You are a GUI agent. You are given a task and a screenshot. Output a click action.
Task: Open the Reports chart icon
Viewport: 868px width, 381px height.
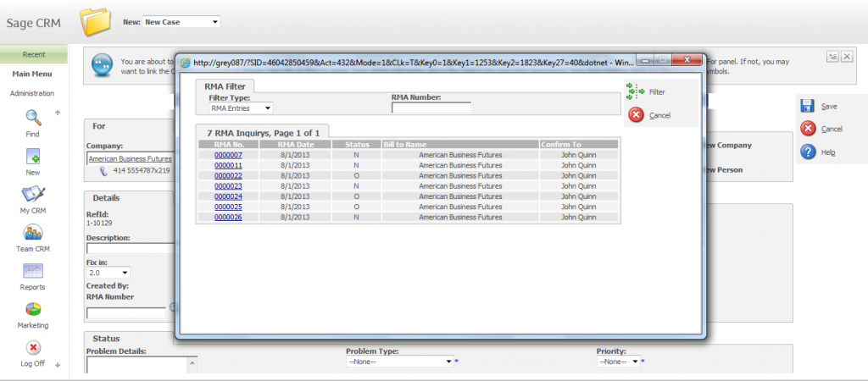[33, 271]
